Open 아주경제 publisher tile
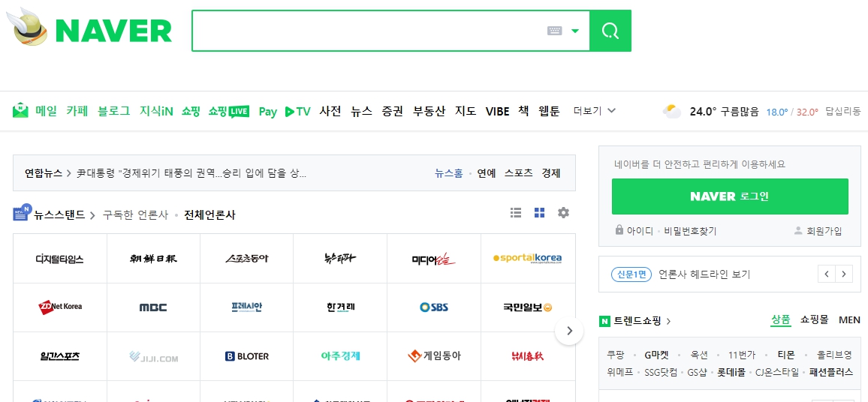 pyautogui.click(x=340, y=356)
